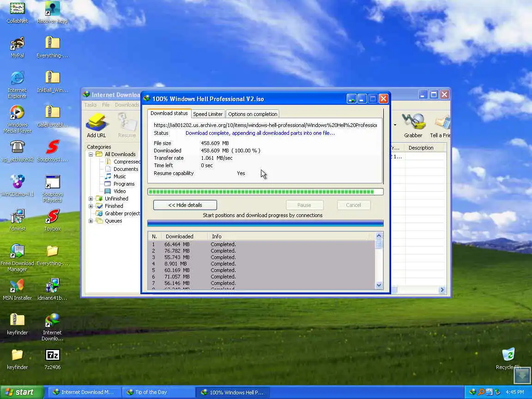The width and height of the screenshot is (532, 399).
Task: Open CollabNet desktop icon
Action: coord(17,13)
